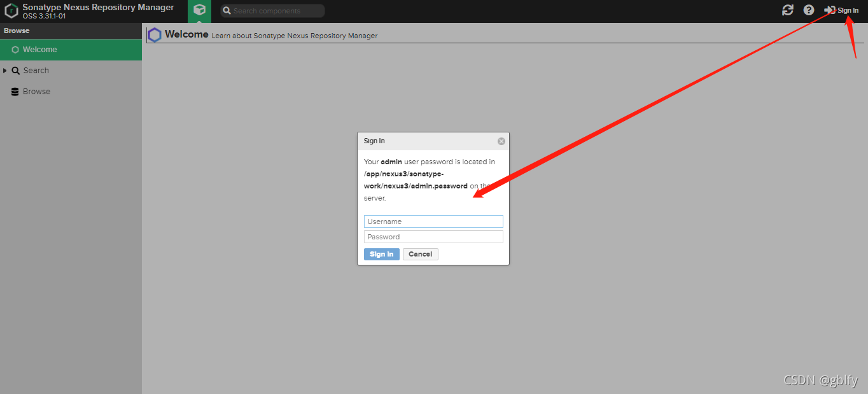Image resolution: width=868 pixels, height=394 pixels.
Task: Click version text 'OSS 3.31.1-01'
Action: (44, 17)
